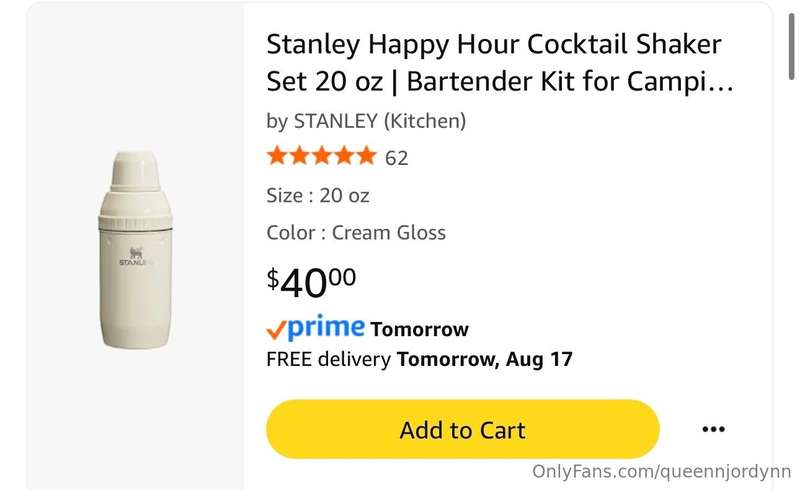Click the vertical scrollbar on the right

pyautogui.click(x=791, y=47)
